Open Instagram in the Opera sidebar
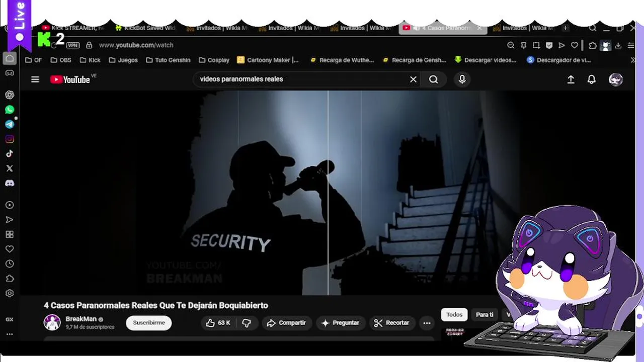This screenshot has width=644, height=362. (x=10, y=139)
